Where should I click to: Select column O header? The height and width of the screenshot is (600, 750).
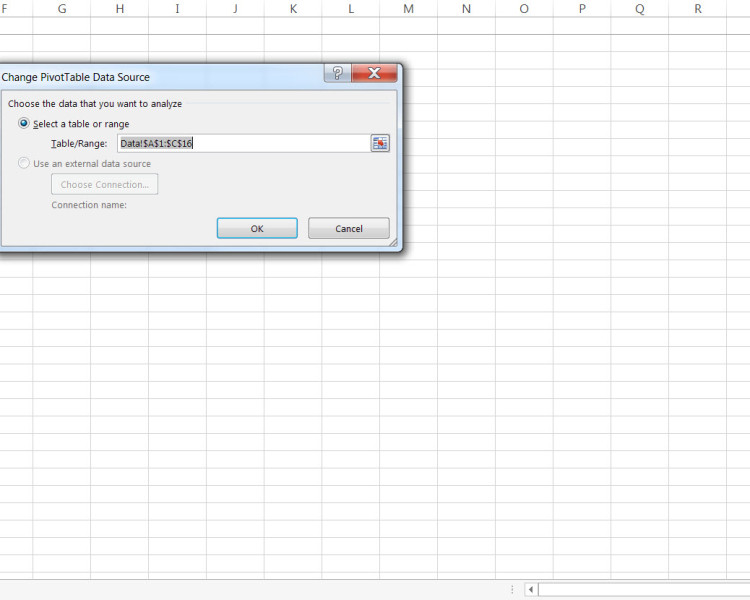(x=524, y=9)
